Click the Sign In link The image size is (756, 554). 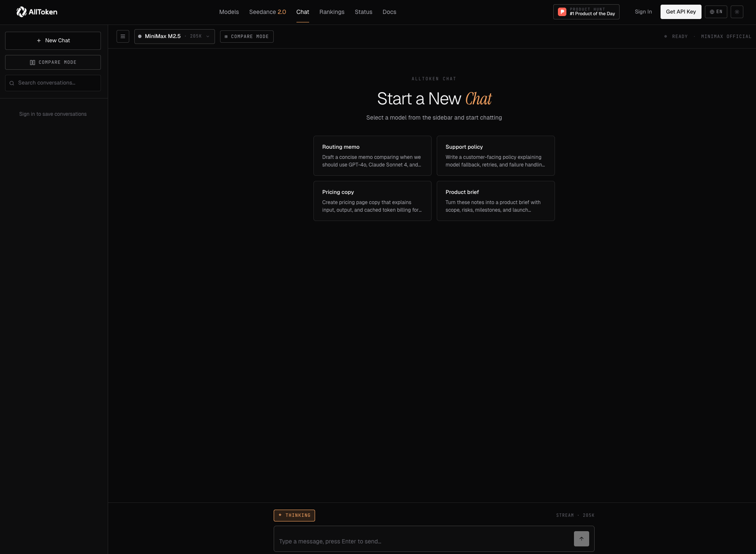tap(643, 12)
